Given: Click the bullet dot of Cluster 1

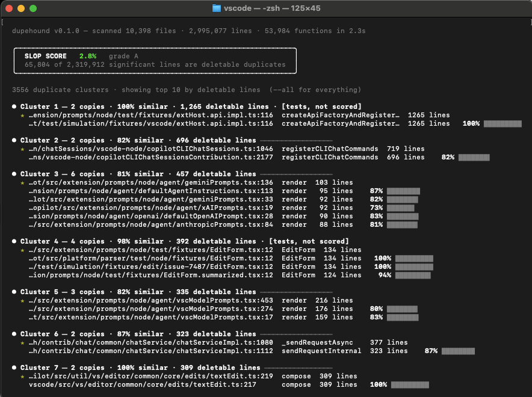Looking at the screenshot, I should point(14,106).
